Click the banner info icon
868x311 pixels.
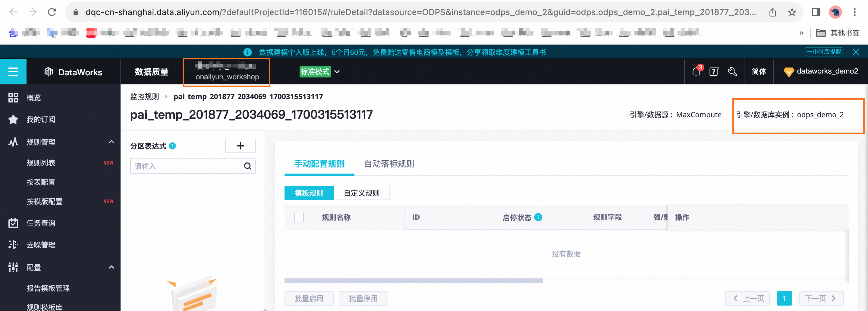point(248,52)
